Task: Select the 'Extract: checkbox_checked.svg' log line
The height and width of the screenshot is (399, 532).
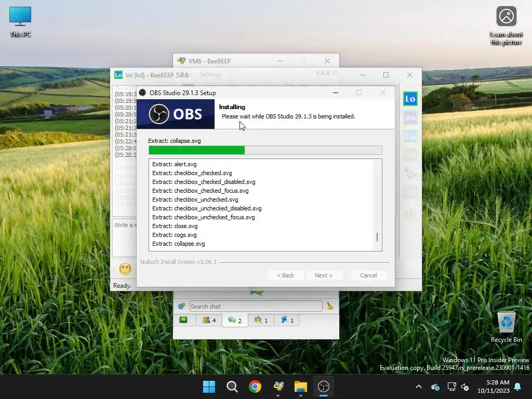Action: pos(192,173)
